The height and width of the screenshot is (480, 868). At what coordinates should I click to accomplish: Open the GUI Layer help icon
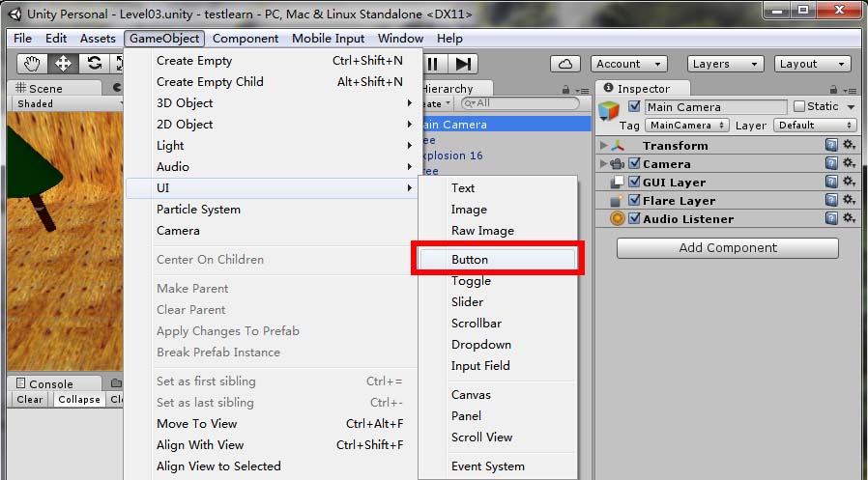coord(831,182)
